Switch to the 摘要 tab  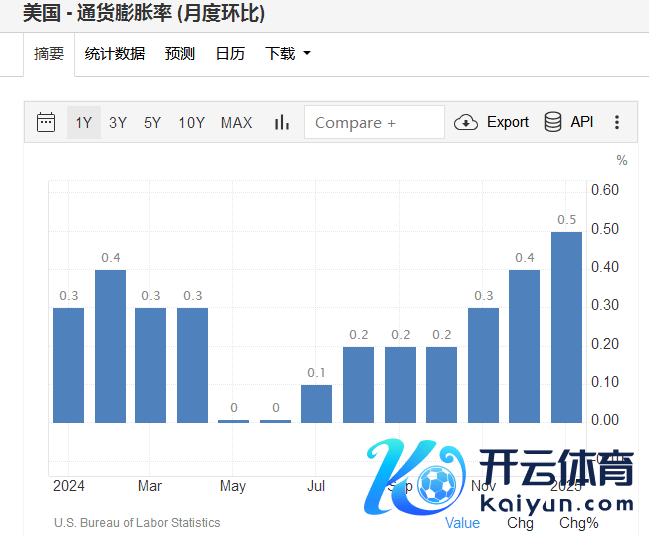click(x=49, y=54)
